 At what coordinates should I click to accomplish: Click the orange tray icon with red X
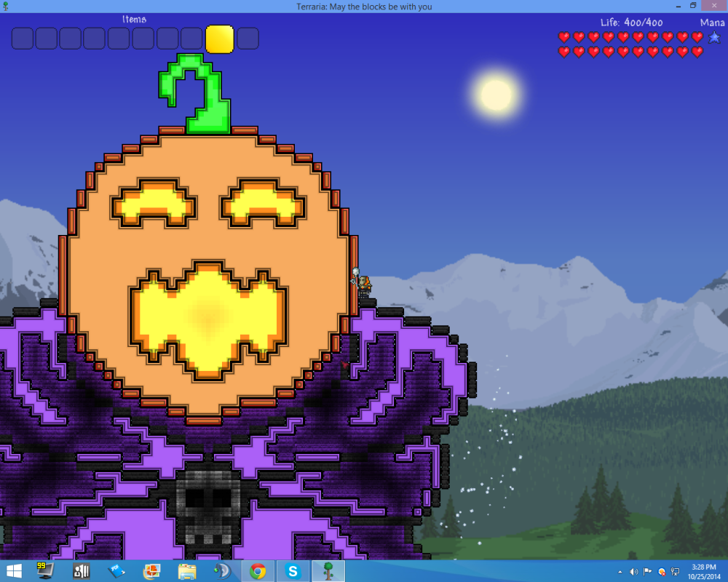click(x=662, y=572)
